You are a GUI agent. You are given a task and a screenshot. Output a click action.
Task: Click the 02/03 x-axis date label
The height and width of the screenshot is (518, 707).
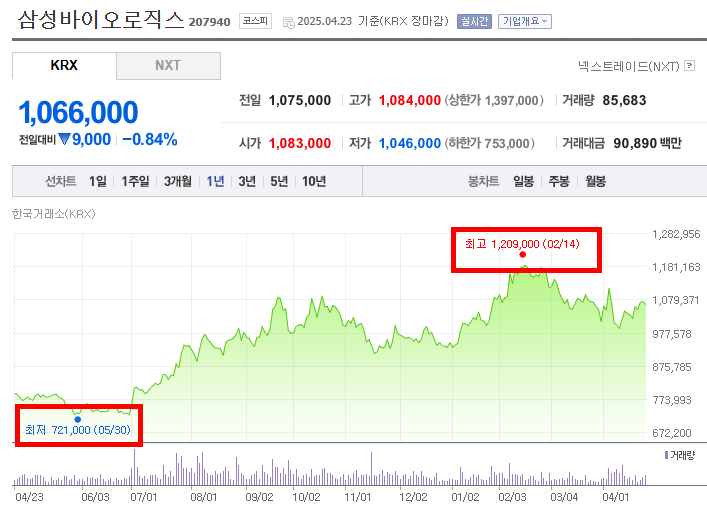coord(512,497)
